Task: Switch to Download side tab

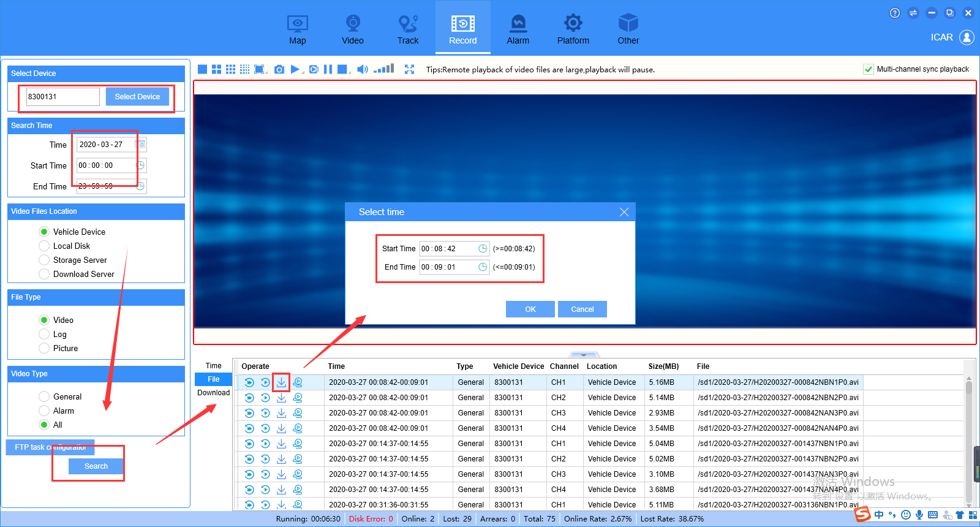Action: point(213,393)
